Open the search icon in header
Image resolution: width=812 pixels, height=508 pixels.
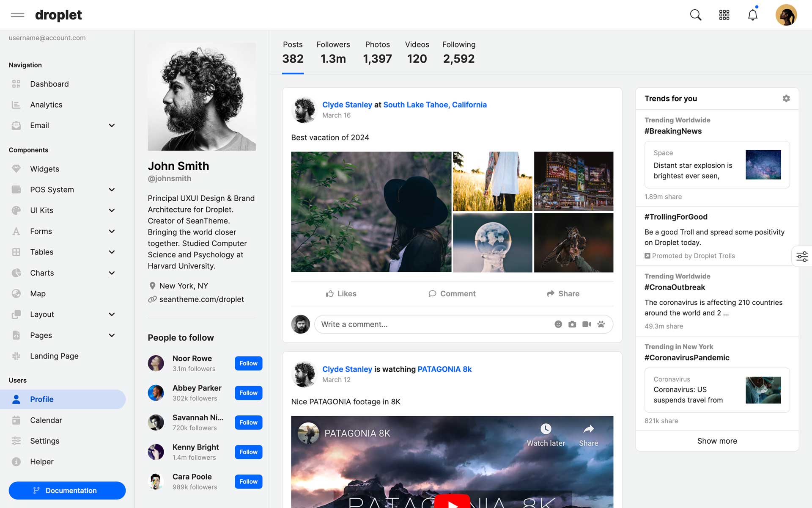[x=695, y=15]
